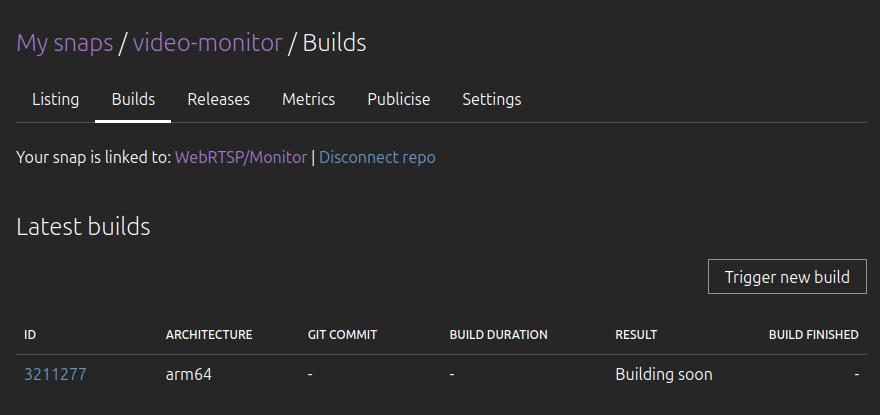Click the Disconnect repo link
This screenshot has height=415, width=880.
[377, 157]
